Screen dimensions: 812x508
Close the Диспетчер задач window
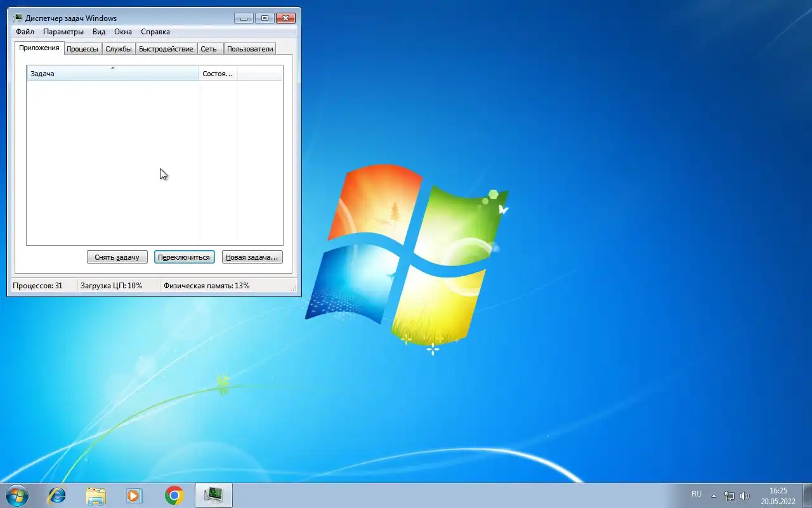click(x=287, y=18)
